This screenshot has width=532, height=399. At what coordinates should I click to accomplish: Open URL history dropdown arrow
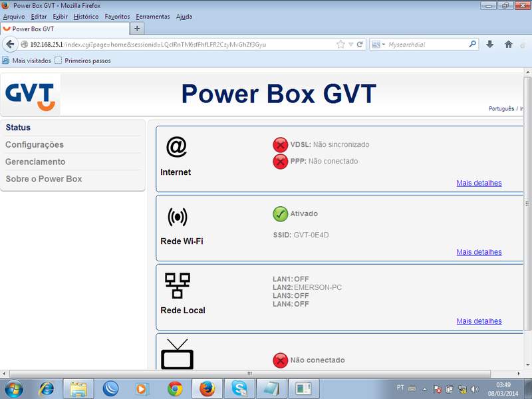coord(351,45)
